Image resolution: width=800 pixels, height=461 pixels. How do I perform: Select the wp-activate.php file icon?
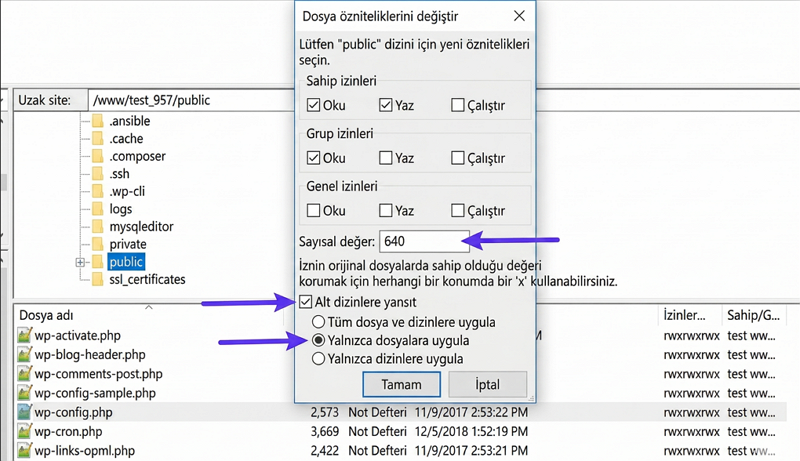(25, 335)
